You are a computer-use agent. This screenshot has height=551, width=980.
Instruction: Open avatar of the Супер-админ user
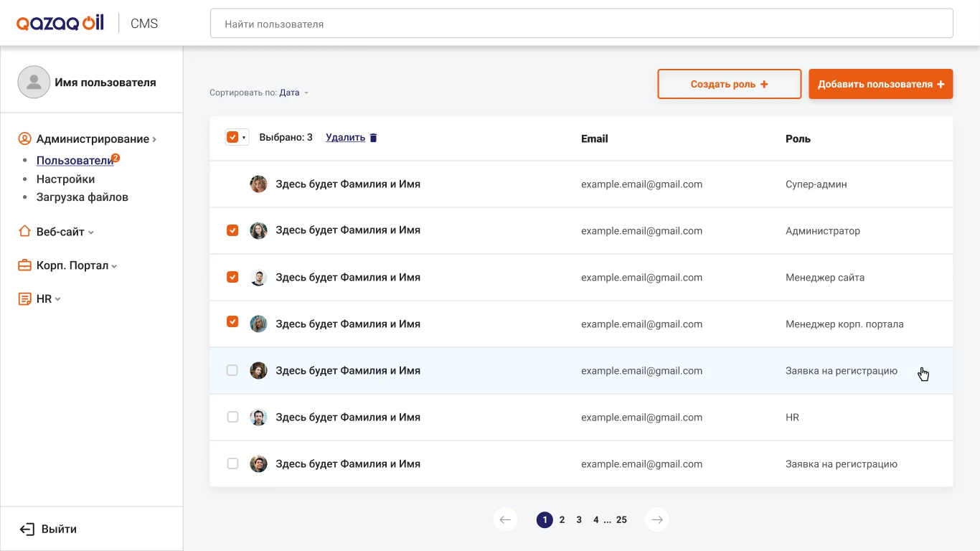point(258,184)
